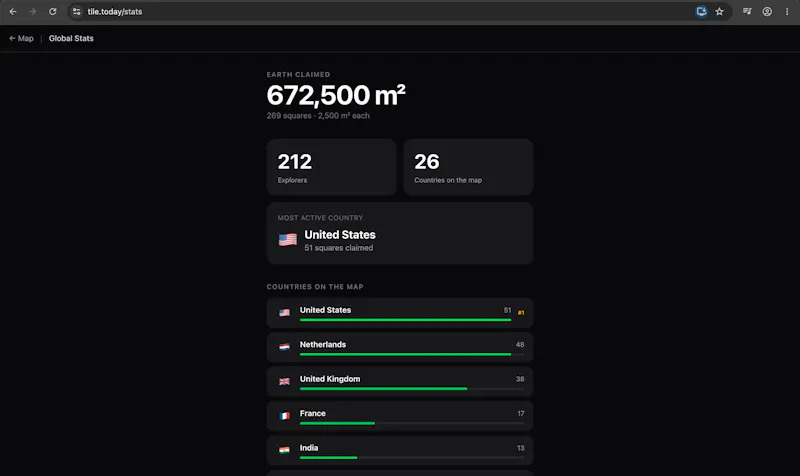Click the Global Stats title

point(71,38)
